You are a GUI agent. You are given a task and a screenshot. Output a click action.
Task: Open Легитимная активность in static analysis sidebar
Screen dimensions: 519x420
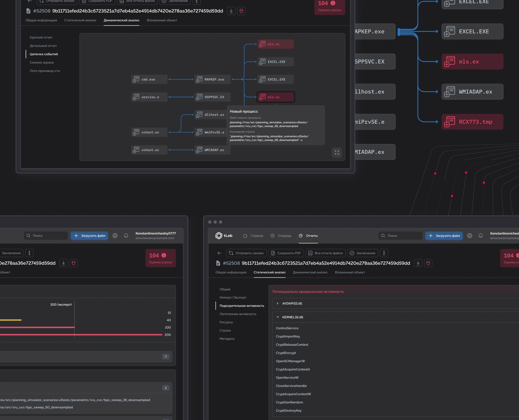pos(238,314)
